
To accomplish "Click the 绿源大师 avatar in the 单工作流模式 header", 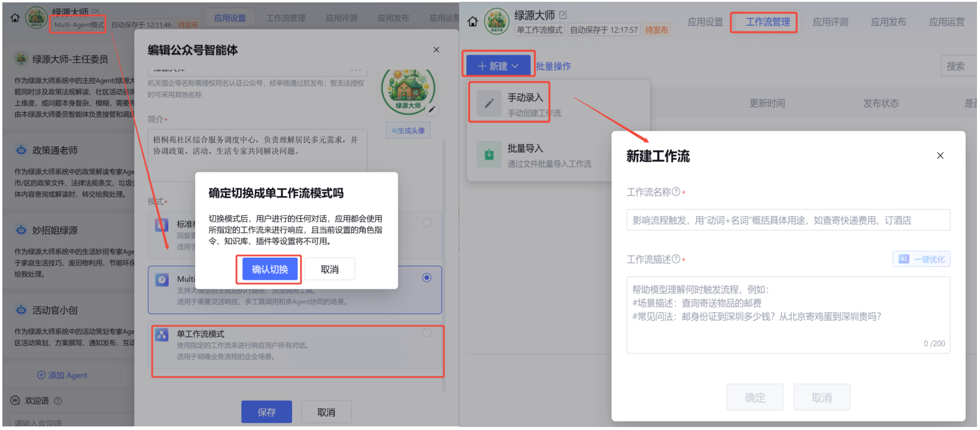I will (497, 22).
